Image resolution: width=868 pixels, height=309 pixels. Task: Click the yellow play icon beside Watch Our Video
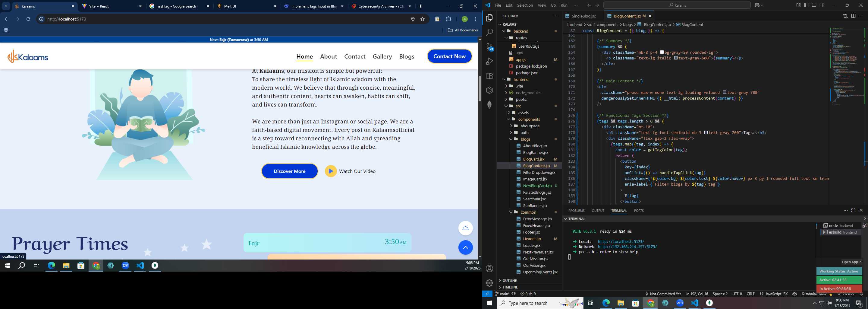(x=331, y=171)
